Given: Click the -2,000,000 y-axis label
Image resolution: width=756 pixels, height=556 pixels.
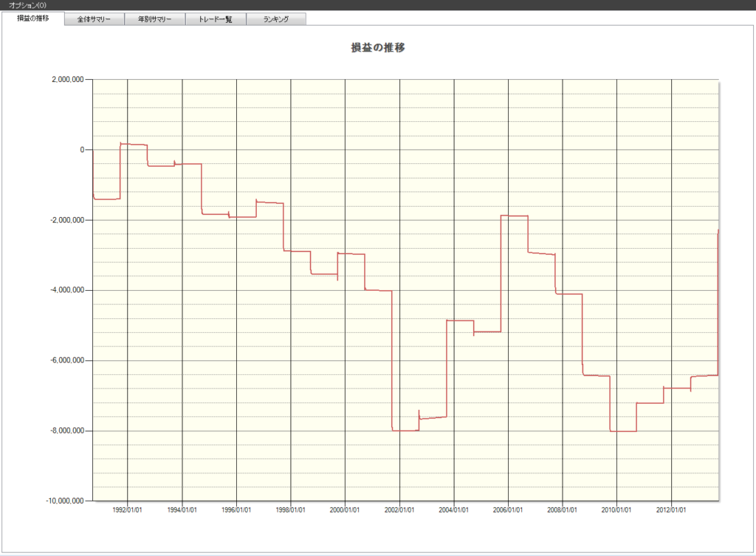Looking at the screenshot, I should coord(67,220).
